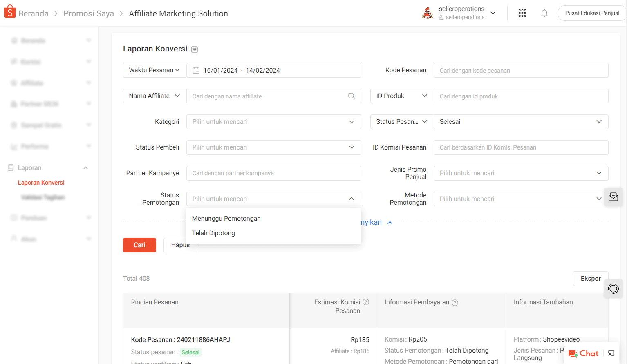This screenshot has height=364, width=627.
Task: Open the Kategori dropdown
Action: click(273, 121)
